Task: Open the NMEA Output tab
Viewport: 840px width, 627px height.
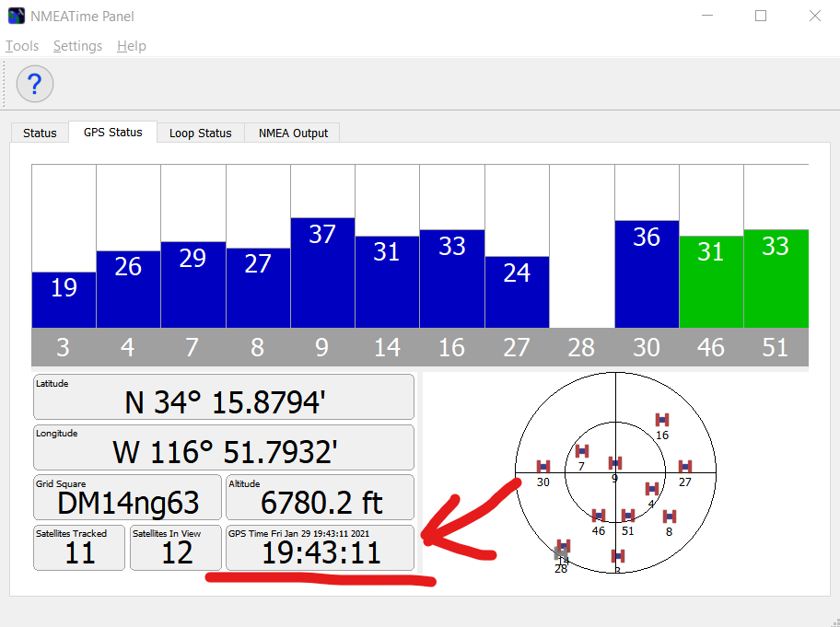Action: click(x=293, y=133)
